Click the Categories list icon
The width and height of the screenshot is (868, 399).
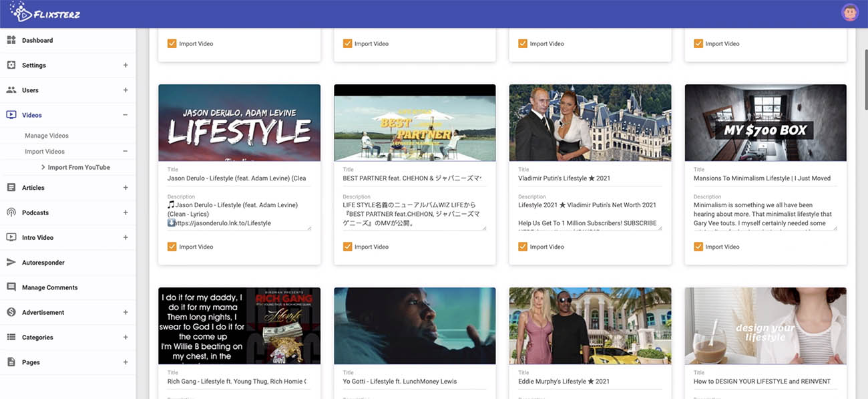coord(11,337)
